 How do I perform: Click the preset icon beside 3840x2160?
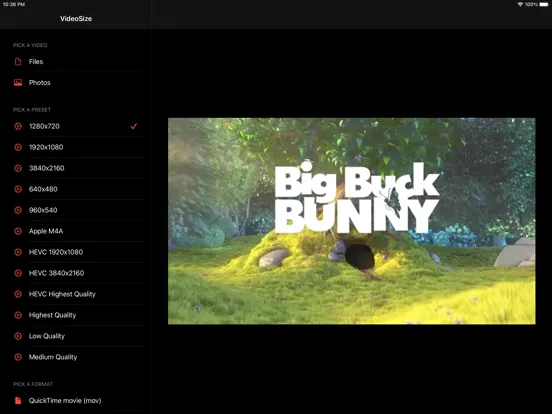tap(18, 168)
